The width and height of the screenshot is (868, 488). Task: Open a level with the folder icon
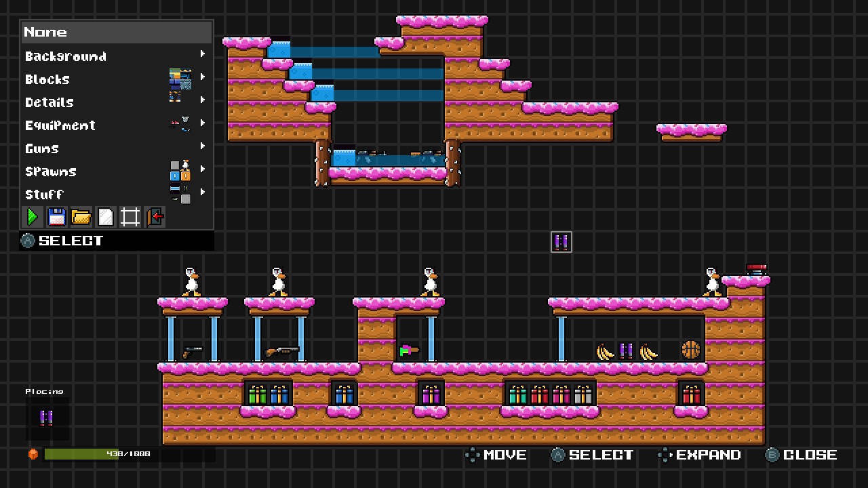point(81,217)
